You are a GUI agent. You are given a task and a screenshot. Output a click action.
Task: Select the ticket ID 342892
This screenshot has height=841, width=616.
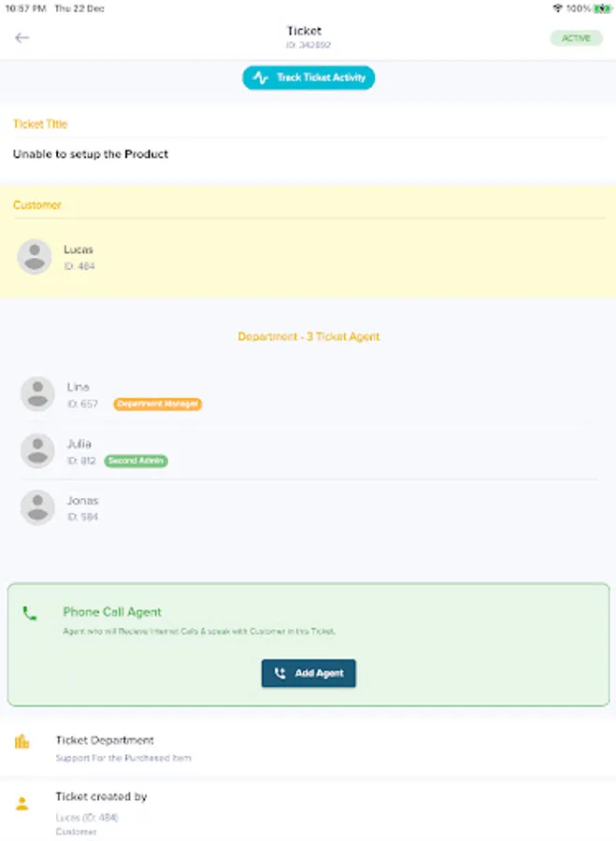(308, 44)
